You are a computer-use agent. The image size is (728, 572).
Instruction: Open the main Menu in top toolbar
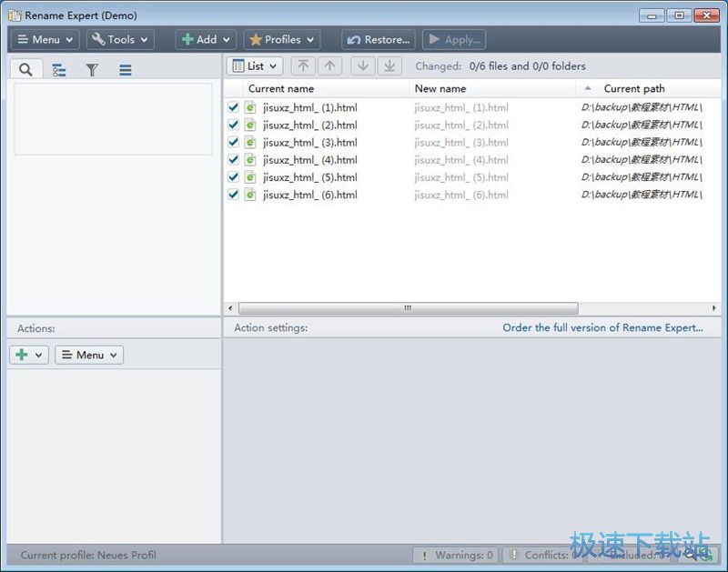click(x=45, y=40)
